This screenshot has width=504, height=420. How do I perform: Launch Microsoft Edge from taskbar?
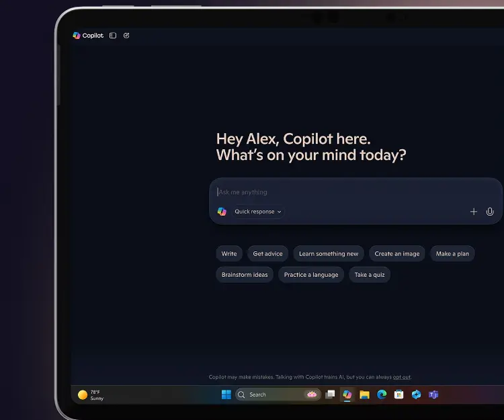pyautogui.click(x=382, y=394)
